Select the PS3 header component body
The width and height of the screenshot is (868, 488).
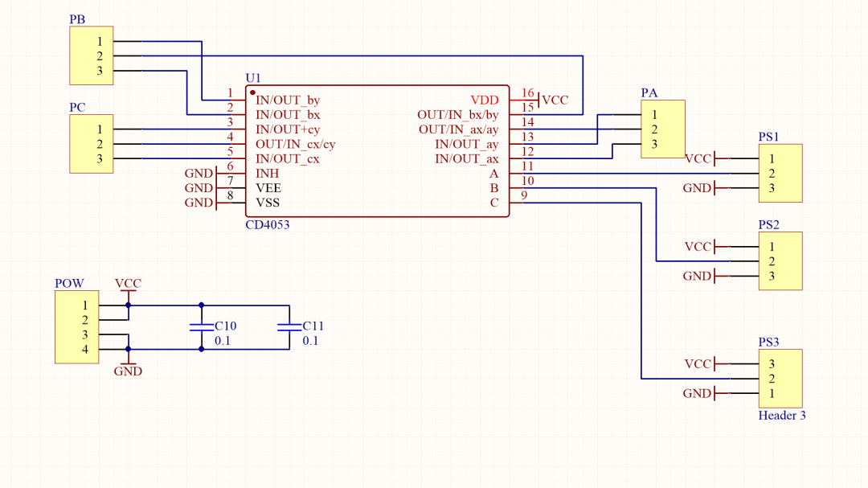click(780, 379)
